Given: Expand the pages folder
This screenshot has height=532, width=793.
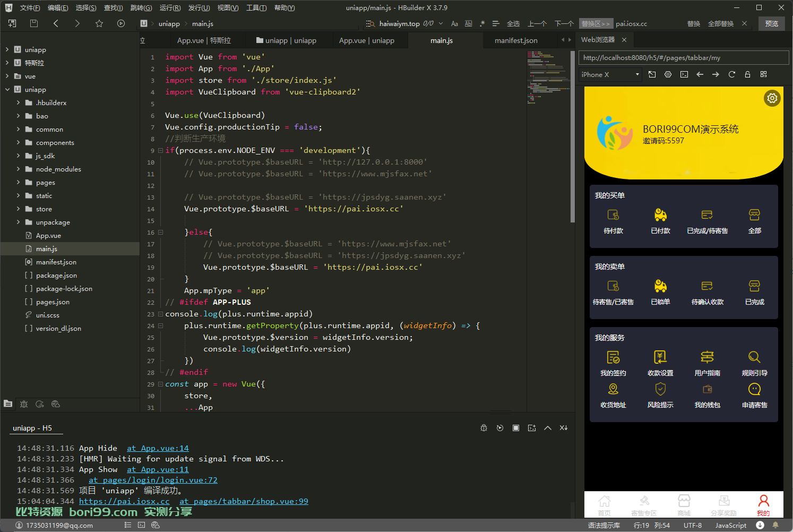Looking at the screenshot, I should pyautogui.click(x=18, y=182).
